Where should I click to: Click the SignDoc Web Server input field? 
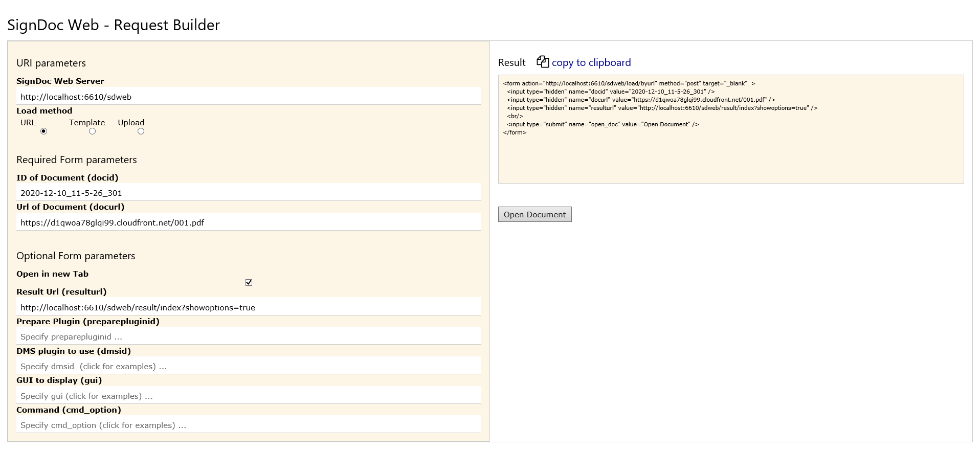point(249,97)
